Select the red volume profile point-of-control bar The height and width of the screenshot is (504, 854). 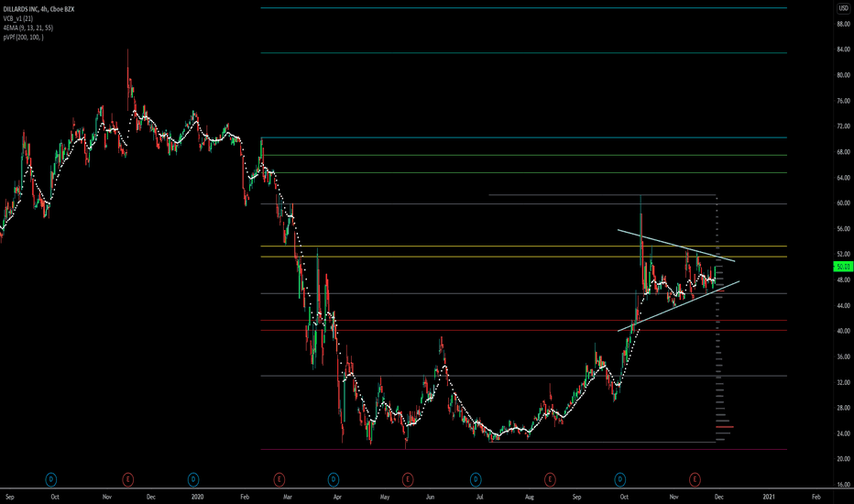coord(725,427)
